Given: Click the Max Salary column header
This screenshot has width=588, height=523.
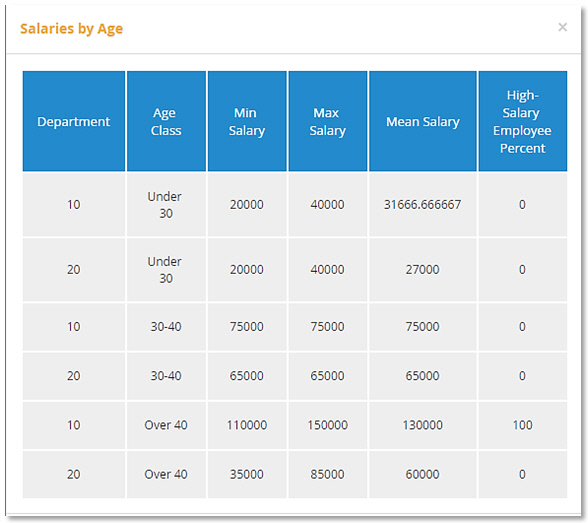Looking at the screenshot, I should coord(327,121).
